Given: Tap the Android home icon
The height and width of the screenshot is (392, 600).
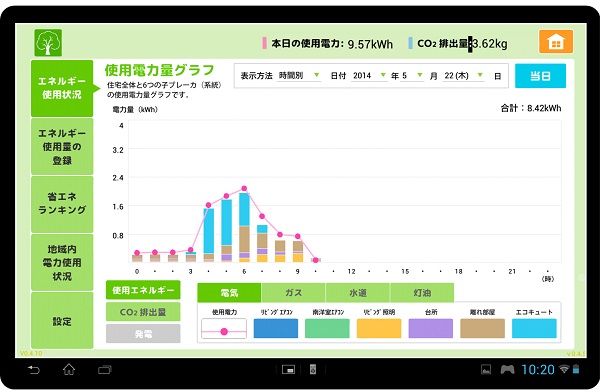Looking at the screenshot, I should click(69, 369).
